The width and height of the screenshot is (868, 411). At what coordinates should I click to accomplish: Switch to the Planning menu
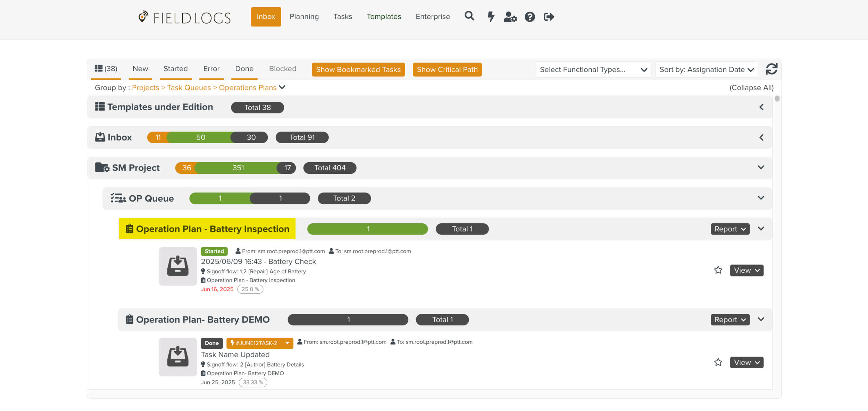[304, 17]
